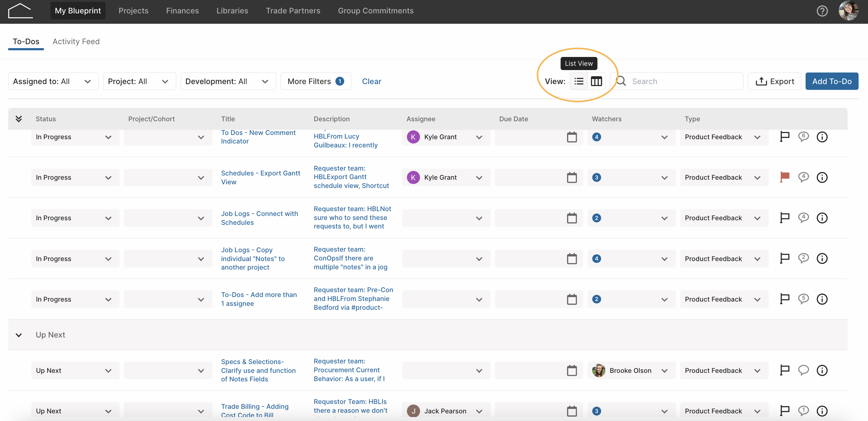Open the Activity Feed tab

coord(76,41)
